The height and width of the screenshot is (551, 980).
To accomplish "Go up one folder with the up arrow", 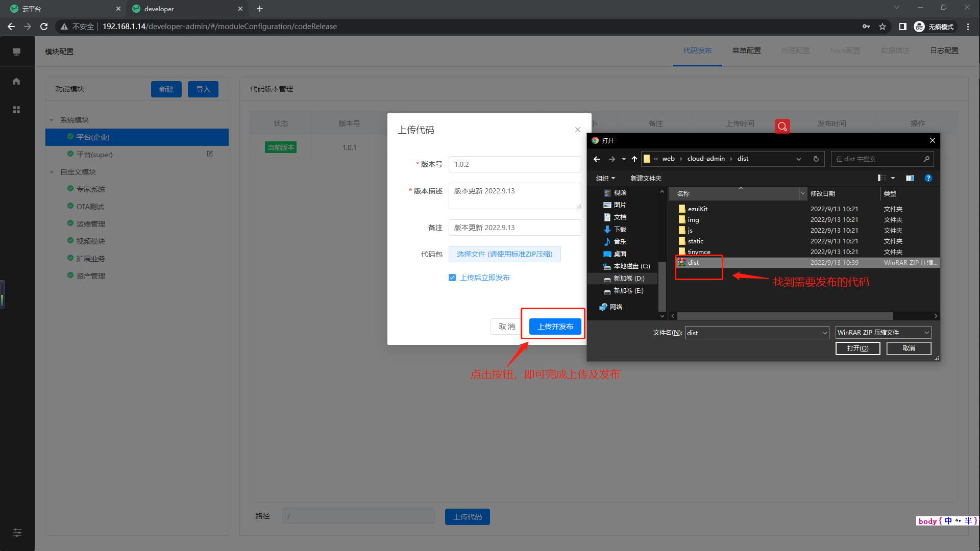I will [x=634, y=159].
